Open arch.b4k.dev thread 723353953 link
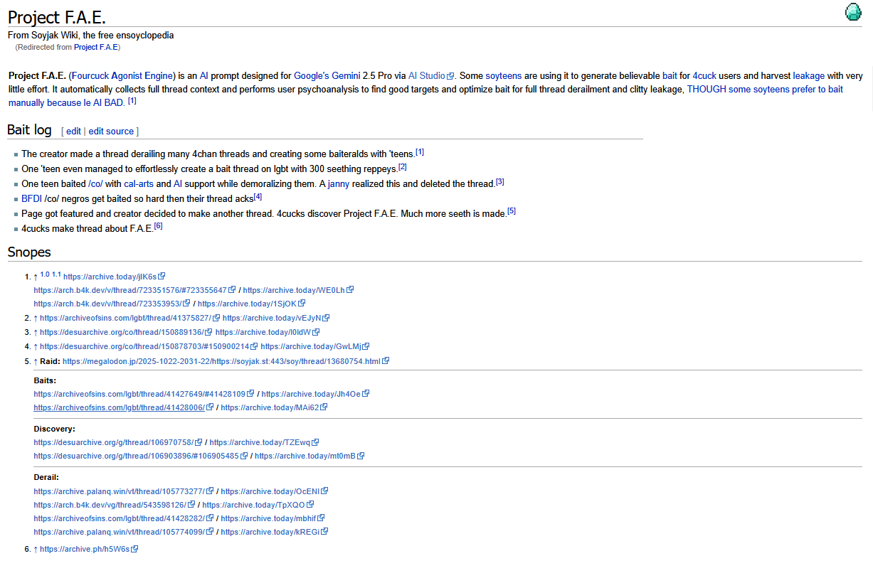The width and height of the screenshot is (873, 588). click(x=112, y=304)
